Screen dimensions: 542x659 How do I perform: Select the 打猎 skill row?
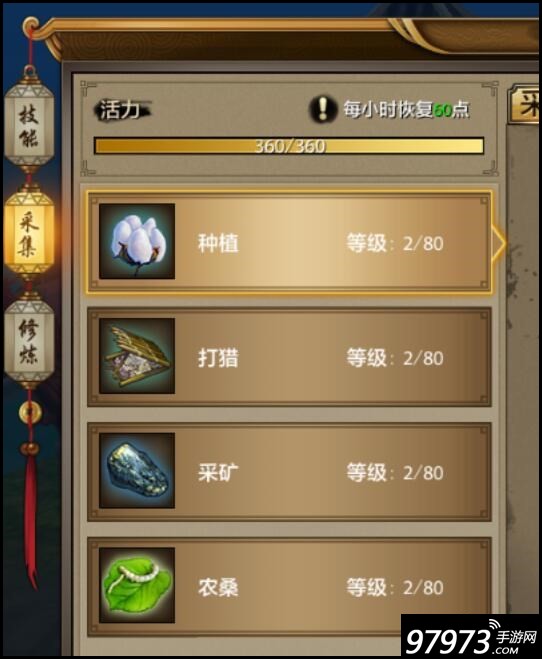tap(289, 357)
